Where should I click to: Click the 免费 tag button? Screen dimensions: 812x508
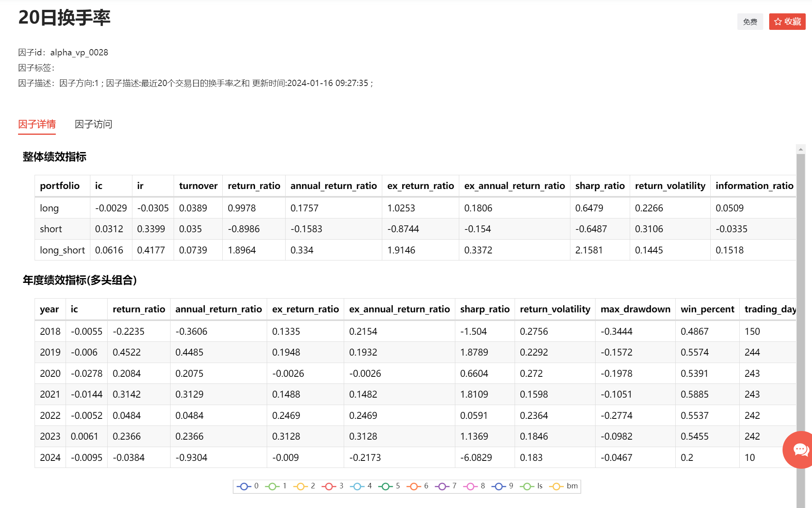(x=750, y=22)
